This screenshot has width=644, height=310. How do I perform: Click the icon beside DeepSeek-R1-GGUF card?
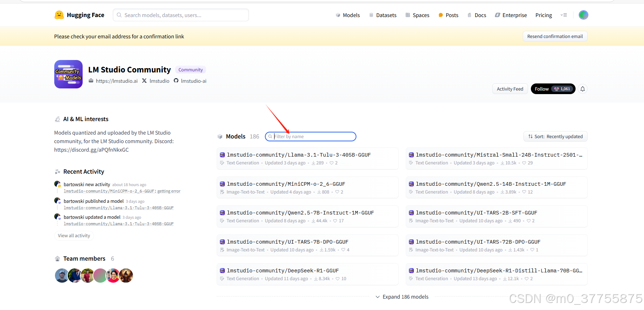[x=222, y=271]
